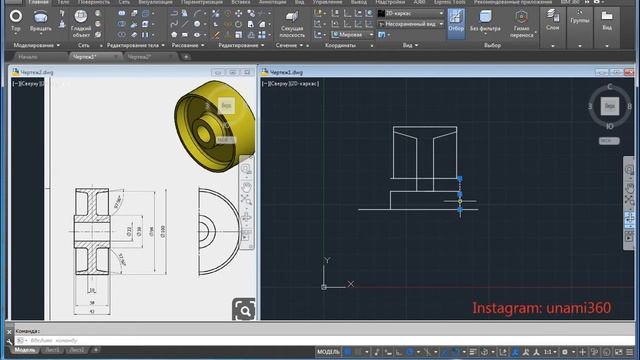Click steering wheel icon in Чертеж1 navigation bar
This screenshot has width=640, height=360.
[x=629, y=170]
